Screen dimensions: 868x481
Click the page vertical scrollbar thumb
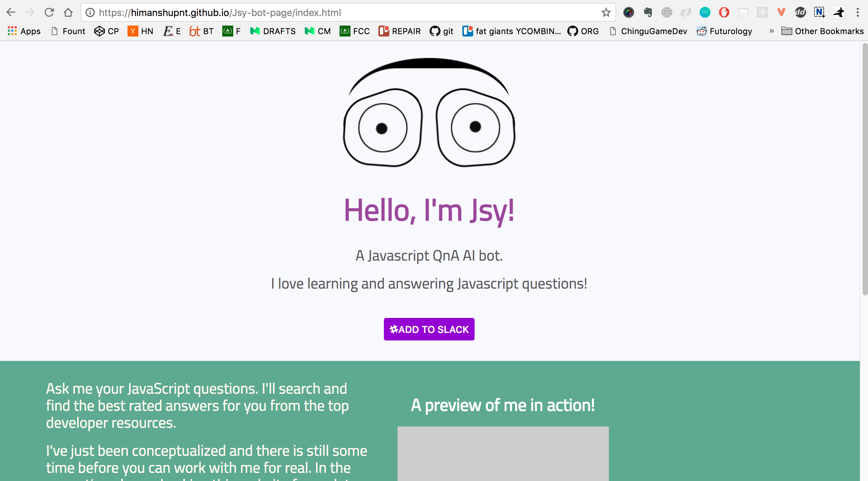click(x=865, y=169)
